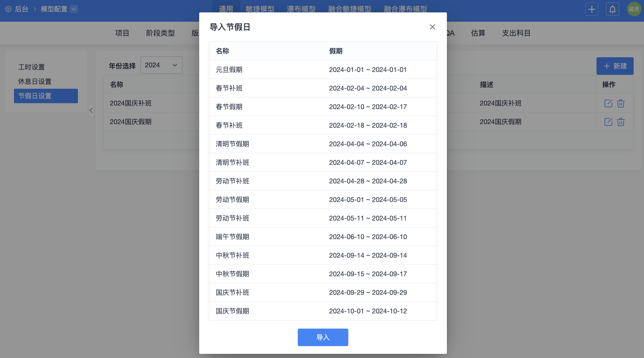
Task: Switch to the 敏捷模型 tab
Action: (x=260, y=9)
